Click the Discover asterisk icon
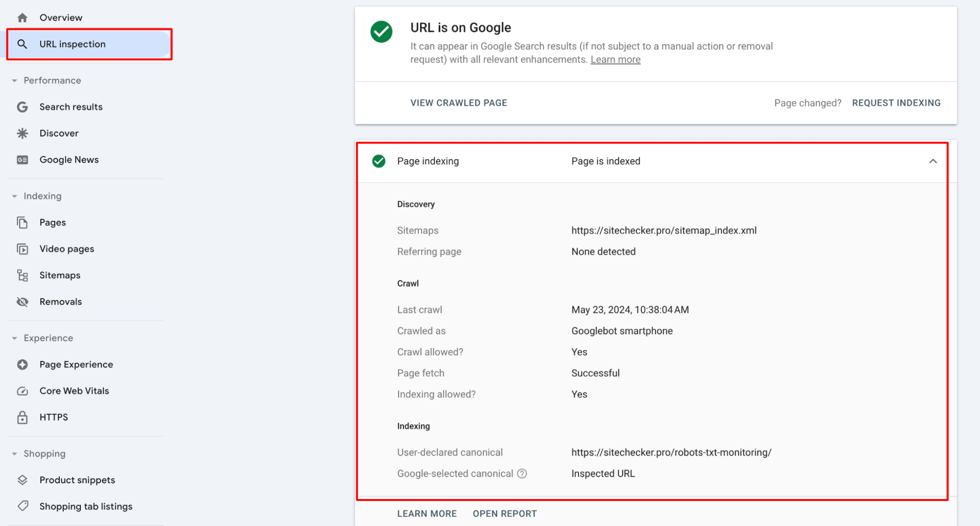The width and height of the screenshot is (980, 526). [x=22, y=133]
